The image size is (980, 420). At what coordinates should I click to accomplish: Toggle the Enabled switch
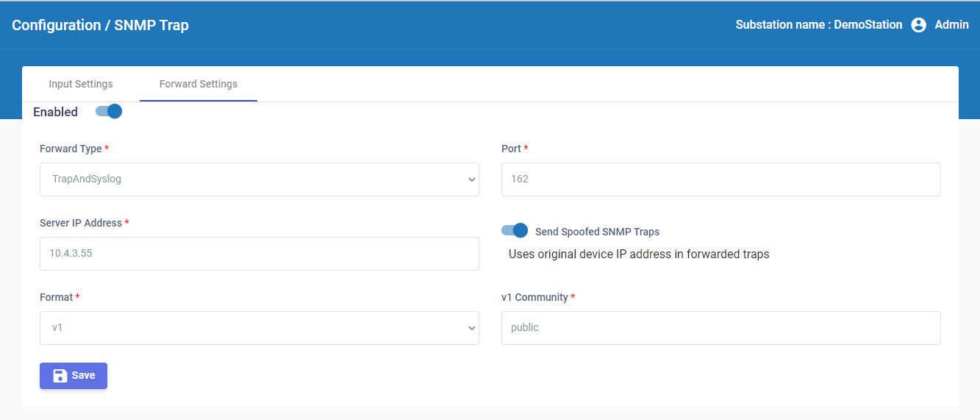[109, 111]
